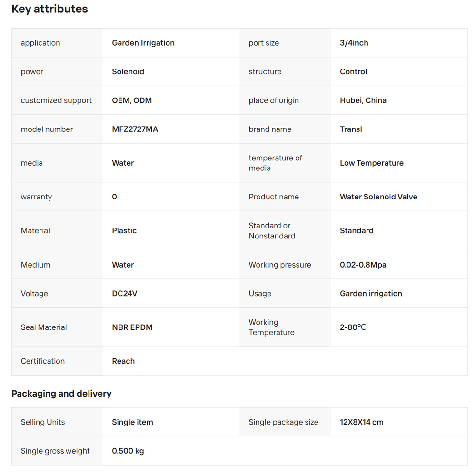The image size is (476, 476).
Task: Select the 3/4inch port size value
Action: tap(354, 43)
